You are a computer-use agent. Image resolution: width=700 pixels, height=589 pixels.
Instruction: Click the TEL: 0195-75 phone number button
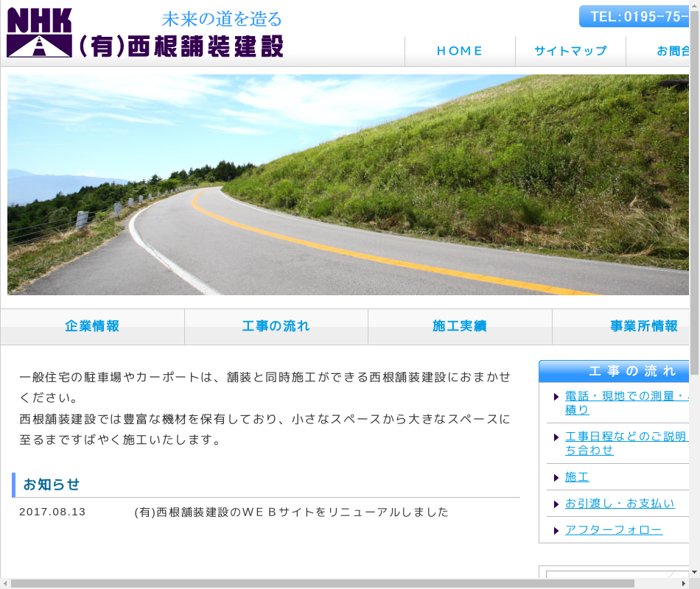pos(634,16)
